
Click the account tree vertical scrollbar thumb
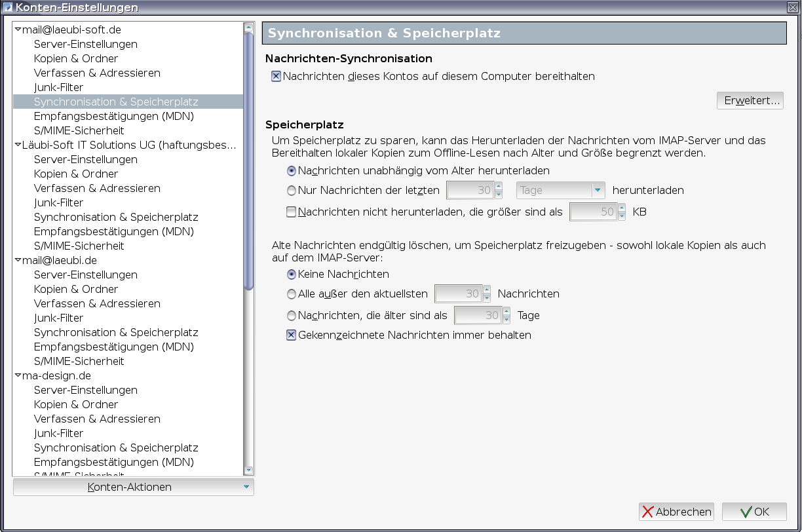[248, 161]
